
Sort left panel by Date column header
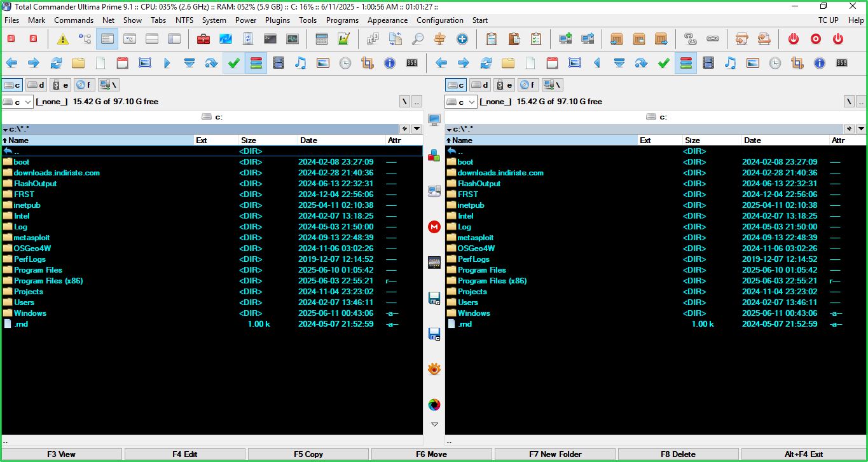342,140
